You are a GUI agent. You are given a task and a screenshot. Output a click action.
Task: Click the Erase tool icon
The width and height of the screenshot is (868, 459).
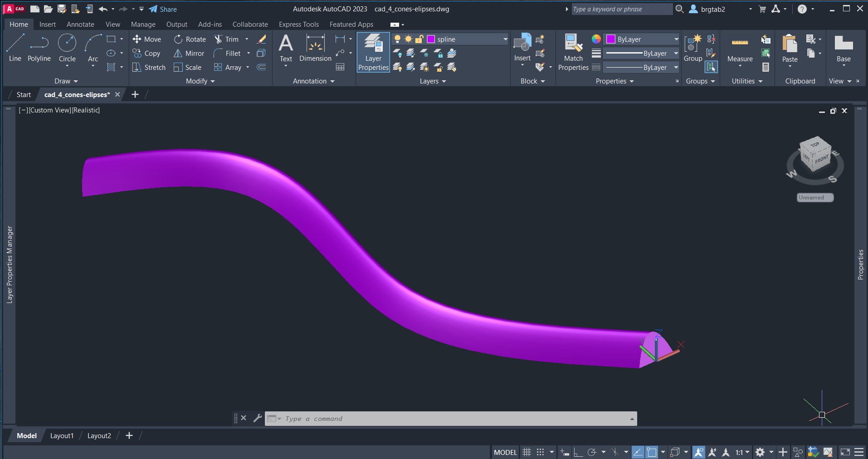click(x=262, y=39)
